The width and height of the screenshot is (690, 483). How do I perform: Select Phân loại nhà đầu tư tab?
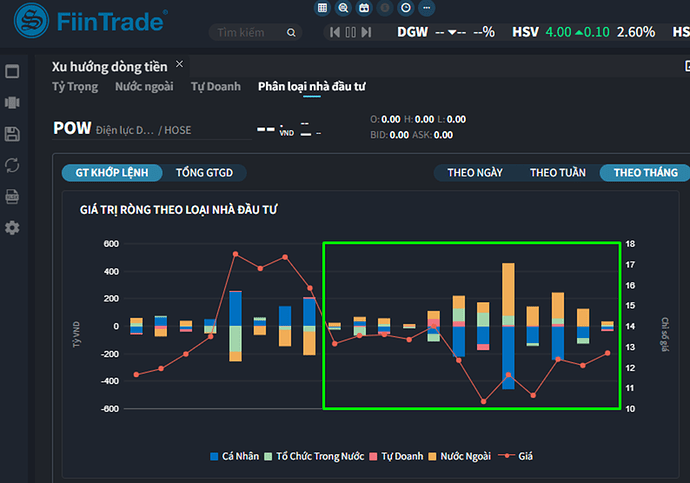tap(312, 87)
